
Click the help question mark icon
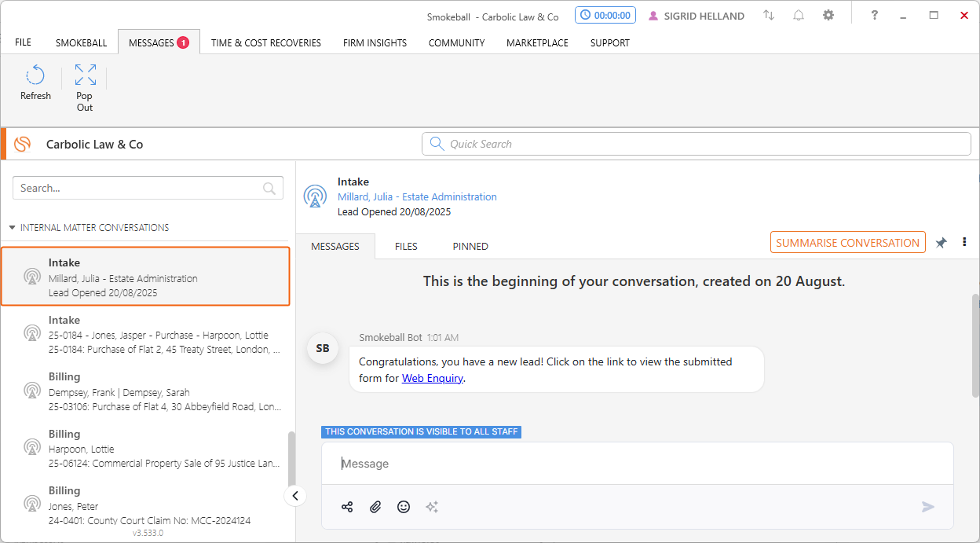(875, 15)
